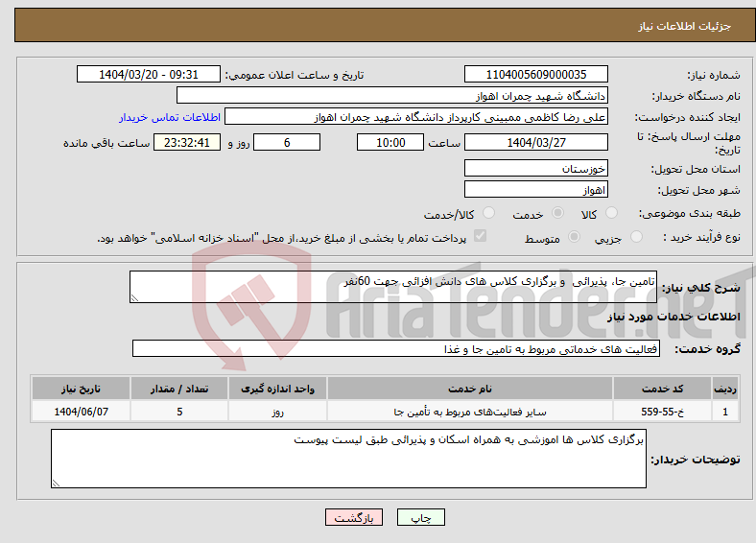Screen dimensions: 756x543
Task: Toggle the اسناد خزانه اسلامی payment checkbox
Action: pyautogui.click(x=481, y=236)
